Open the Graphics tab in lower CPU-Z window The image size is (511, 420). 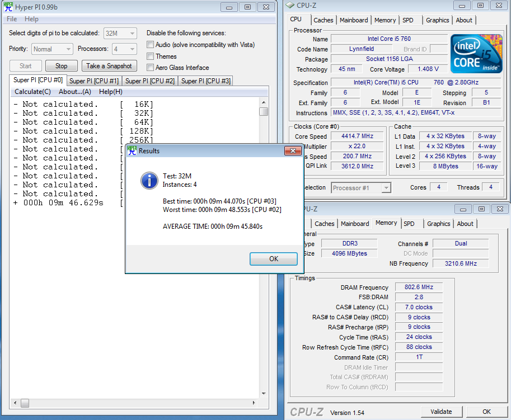pos(439,224)
